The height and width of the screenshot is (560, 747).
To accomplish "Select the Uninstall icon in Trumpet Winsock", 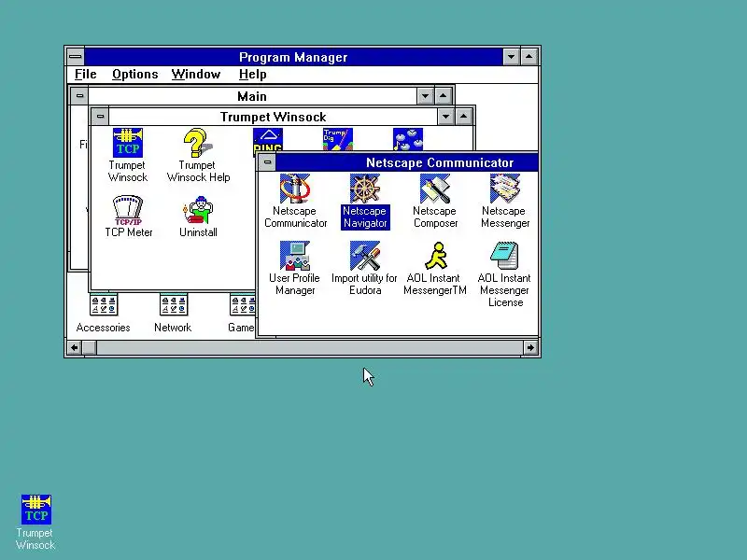I will [198, 210].
